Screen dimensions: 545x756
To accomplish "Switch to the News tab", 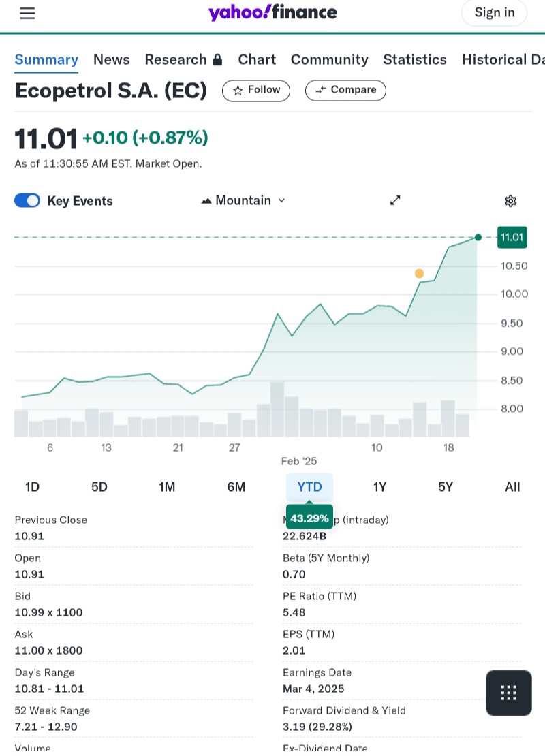I will coord(112,60).
